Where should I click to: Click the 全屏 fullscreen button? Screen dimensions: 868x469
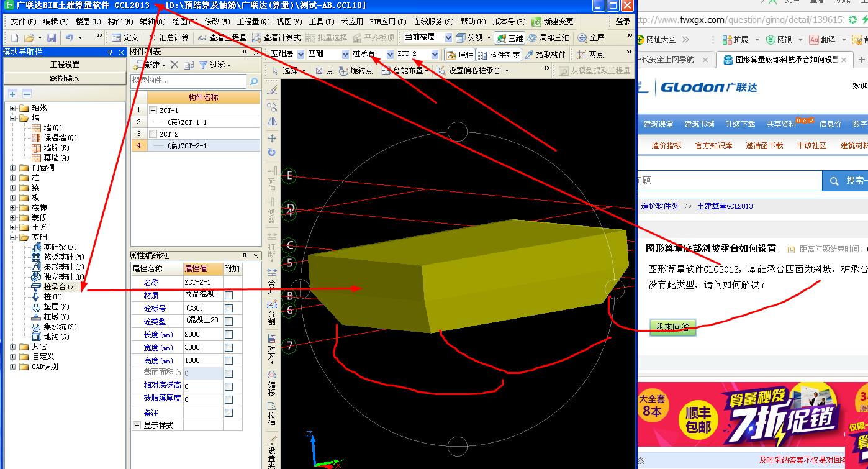(x=591, y=38)
